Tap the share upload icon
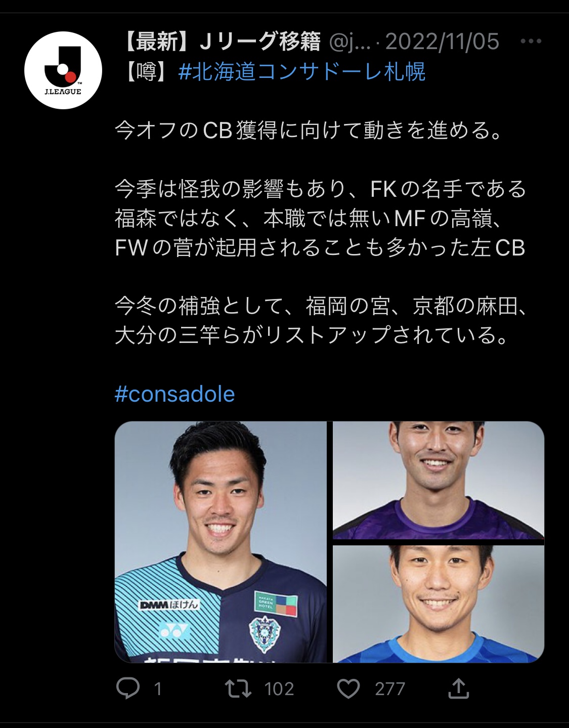 pyautogui.click(x=459, y=688)
